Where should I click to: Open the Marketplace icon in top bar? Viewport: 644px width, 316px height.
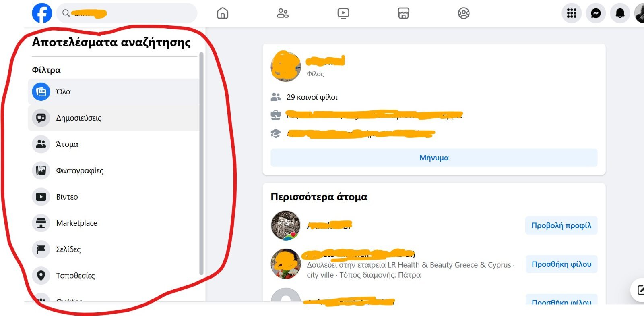[x=403, y=13]
